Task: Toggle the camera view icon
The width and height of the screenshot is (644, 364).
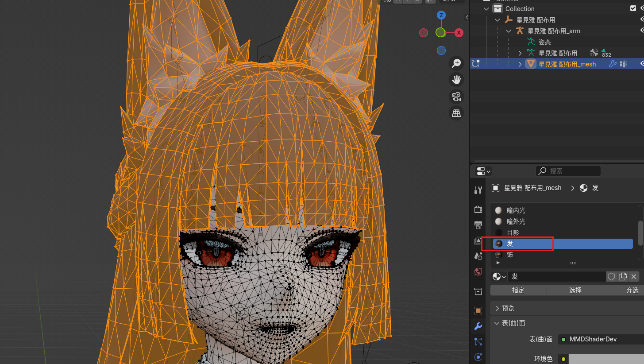Action: 456,97
